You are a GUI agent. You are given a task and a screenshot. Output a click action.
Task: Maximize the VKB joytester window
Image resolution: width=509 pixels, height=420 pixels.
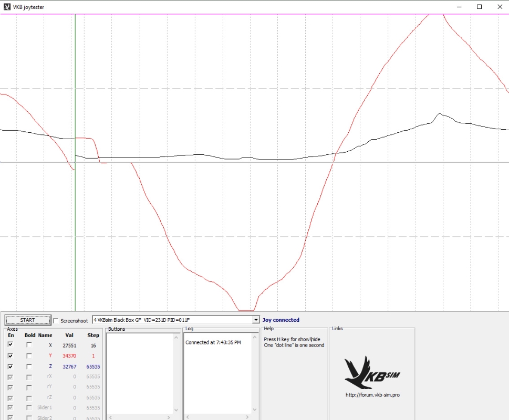pos(479,7)
